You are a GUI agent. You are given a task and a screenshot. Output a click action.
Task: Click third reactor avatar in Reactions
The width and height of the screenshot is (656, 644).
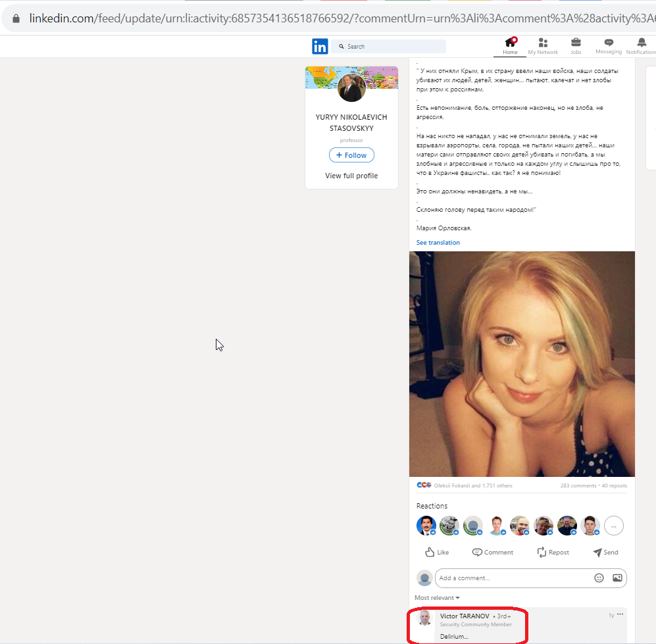click(473, 526)
